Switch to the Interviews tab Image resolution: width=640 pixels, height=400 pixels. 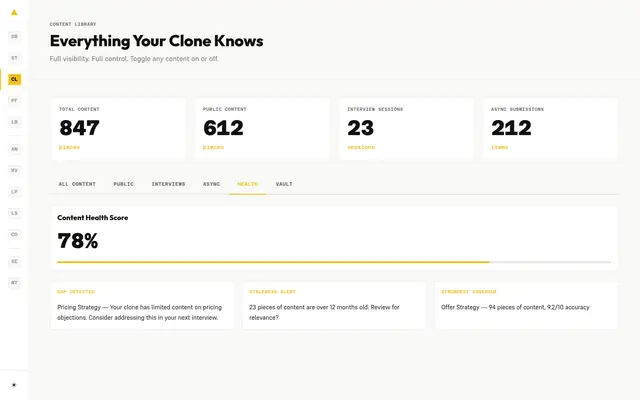click(x=168, y=184)
